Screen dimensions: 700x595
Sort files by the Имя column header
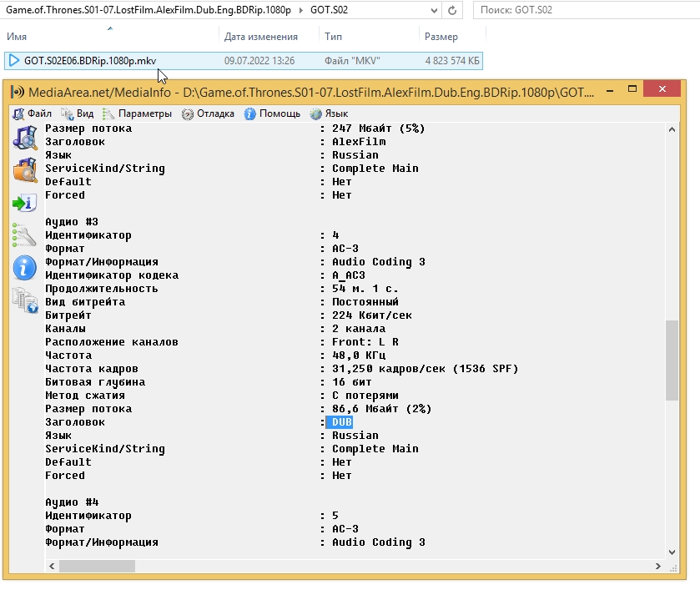click(17, 37)
